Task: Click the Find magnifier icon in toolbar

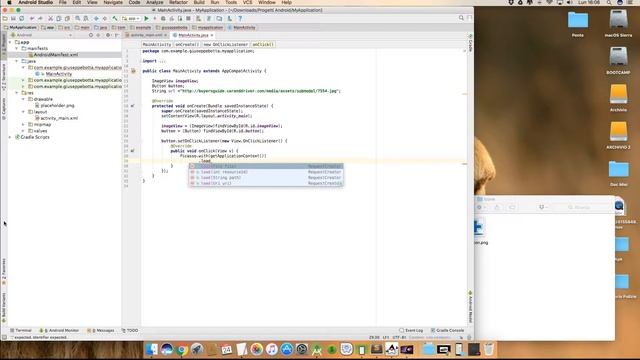Action: [x=78, y=18]
